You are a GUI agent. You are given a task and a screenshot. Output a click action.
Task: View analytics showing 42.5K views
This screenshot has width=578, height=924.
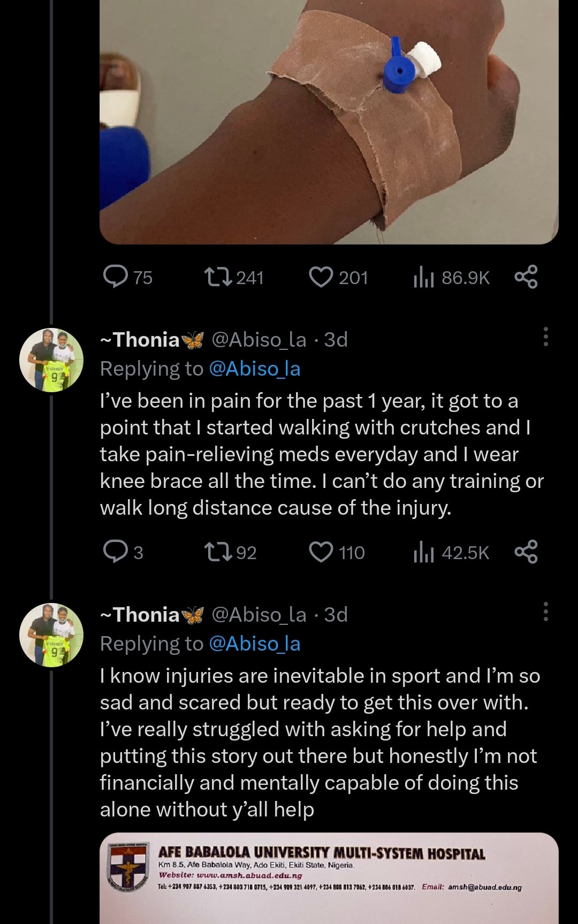(x=423, y=553)
